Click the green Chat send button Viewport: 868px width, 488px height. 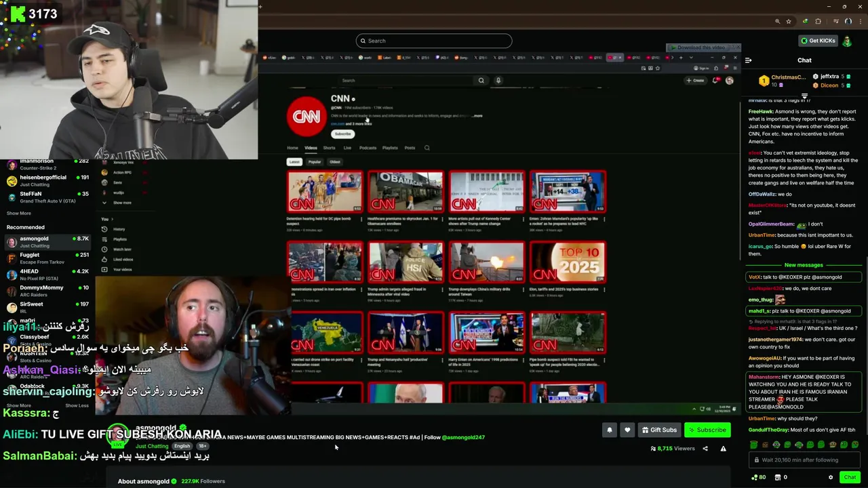click(x=850, y=477)
